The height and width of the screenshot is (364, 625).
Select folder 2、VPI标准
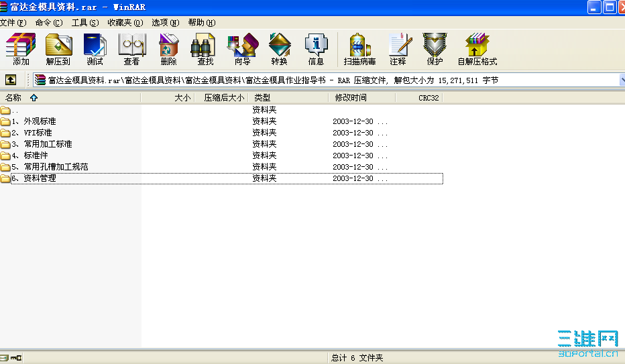point(26,133)
